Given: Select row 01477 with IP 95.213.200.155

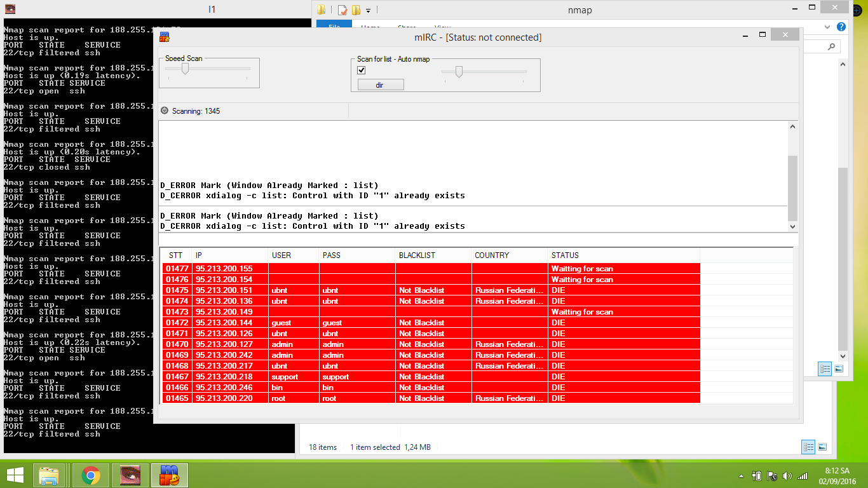Looking at the screenshot, I should pos(431,269).
